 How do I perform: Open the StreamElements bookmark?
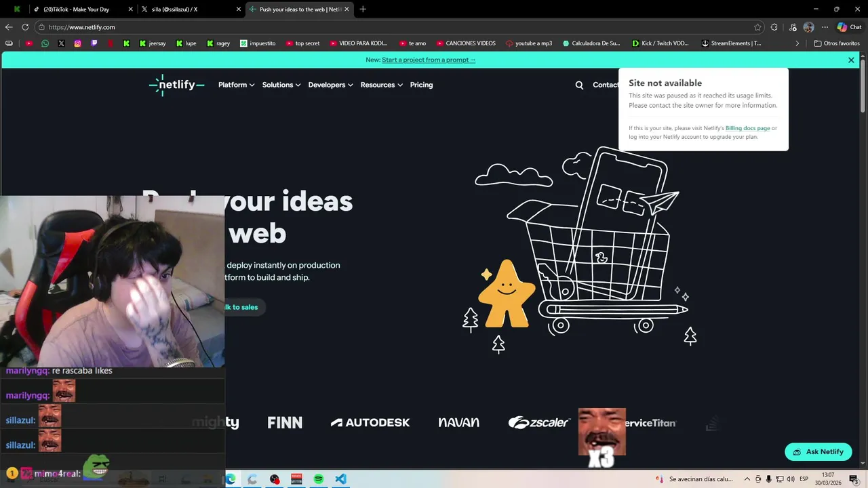pos(731,43)
